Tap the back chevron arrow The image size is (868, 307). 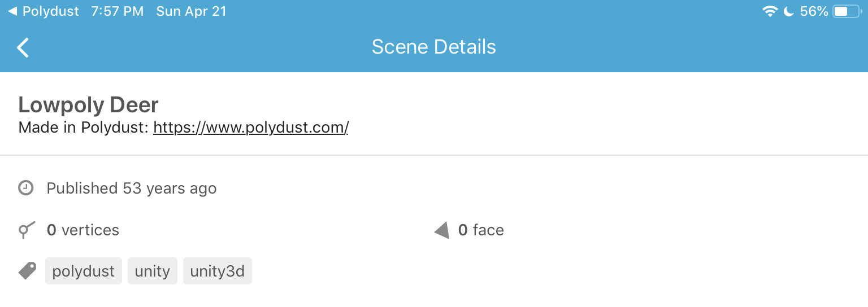(x=23, y=47)
